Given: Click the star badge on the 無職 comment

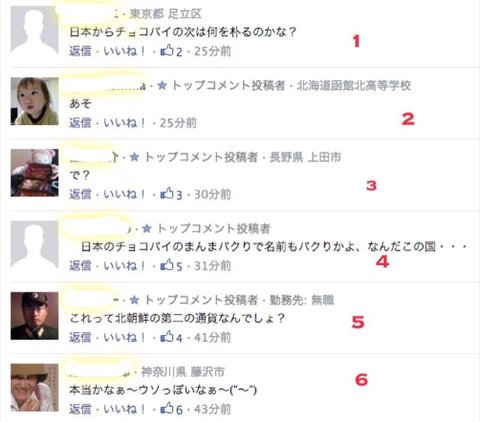Looking at the screenshot, I should click(134, 300).
